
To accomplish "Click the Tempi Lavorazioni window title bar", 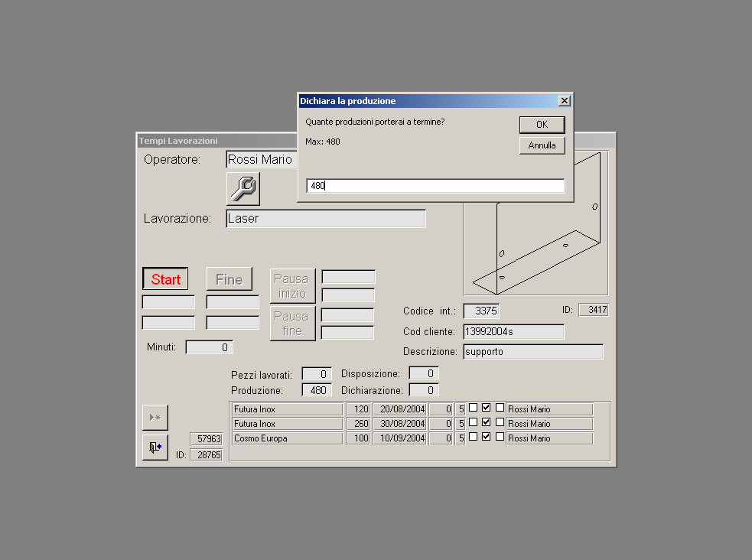I will point(216,141).
